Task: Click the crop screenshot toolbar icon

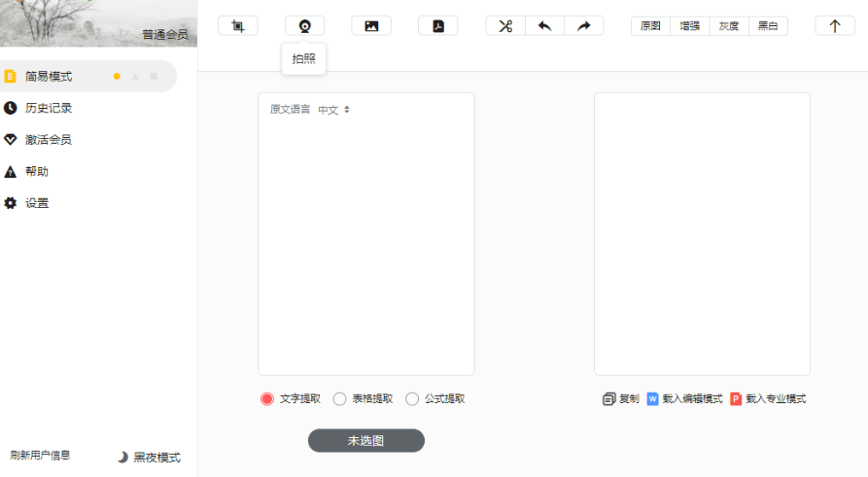Action: (x=237, y=26)
